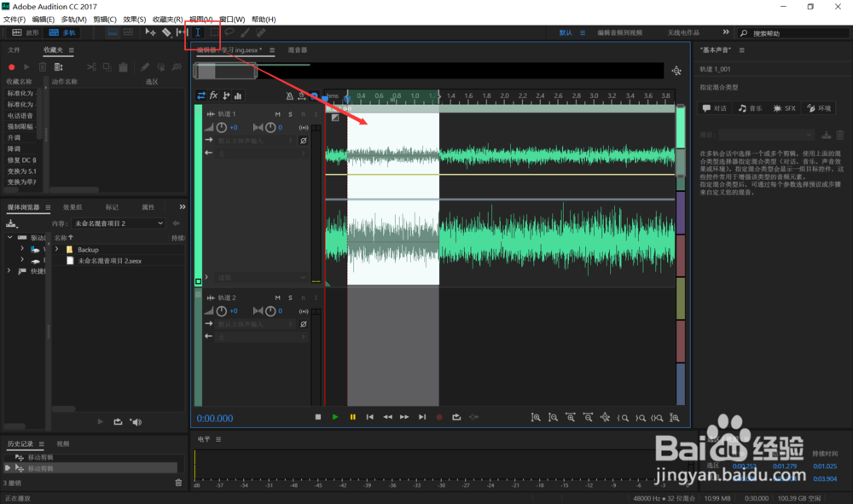
Task: Open the 内容 project dropdown
Action: tap(119, 223)
